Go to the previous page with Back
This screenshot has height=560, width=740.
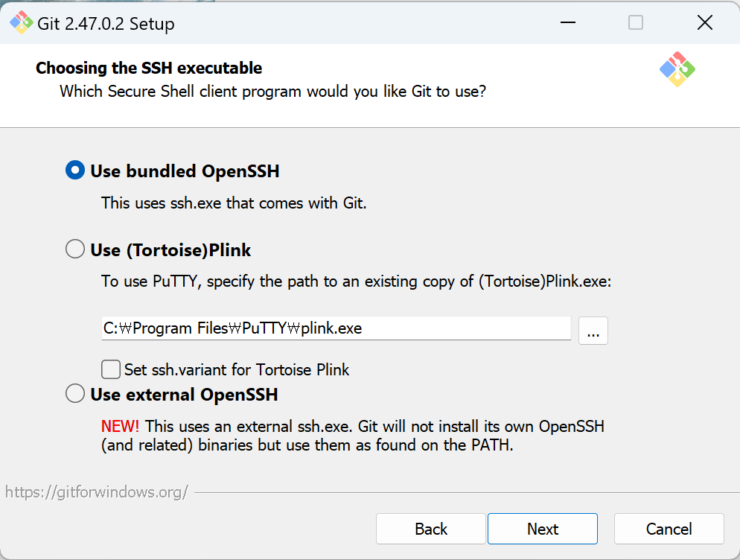pos(431,529)
